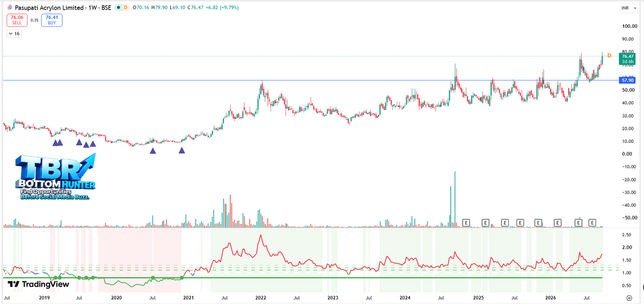Viewport: 644px width, 304px height.
Task: Click the leftmost purple triangle marker in 2019
Action: 55,143
